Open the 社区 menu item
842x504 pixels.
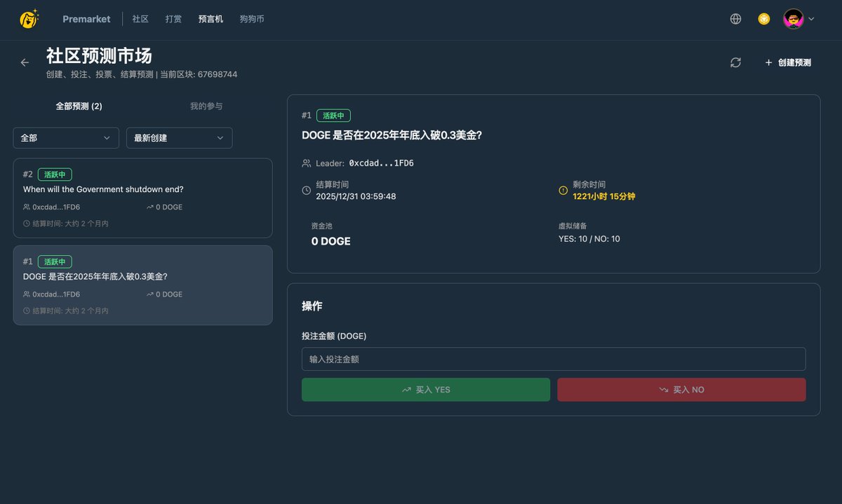[140, 19]
